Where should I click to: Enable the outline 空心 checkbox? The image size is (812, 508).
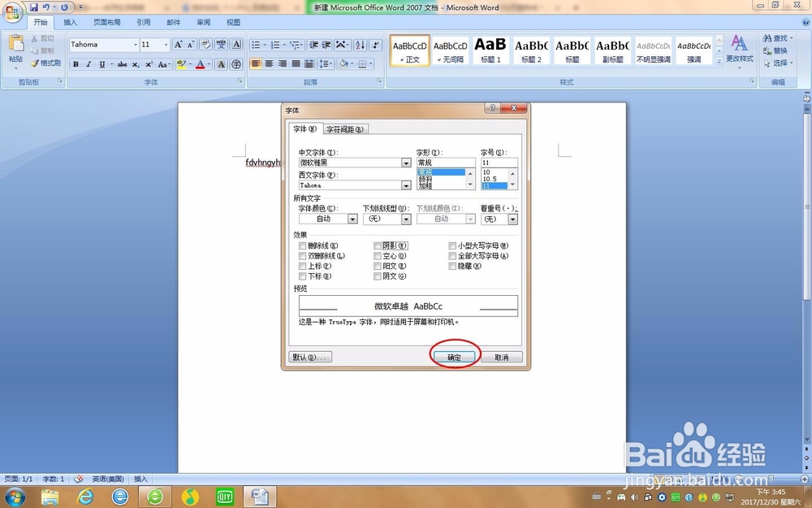(x=378, y=256)
